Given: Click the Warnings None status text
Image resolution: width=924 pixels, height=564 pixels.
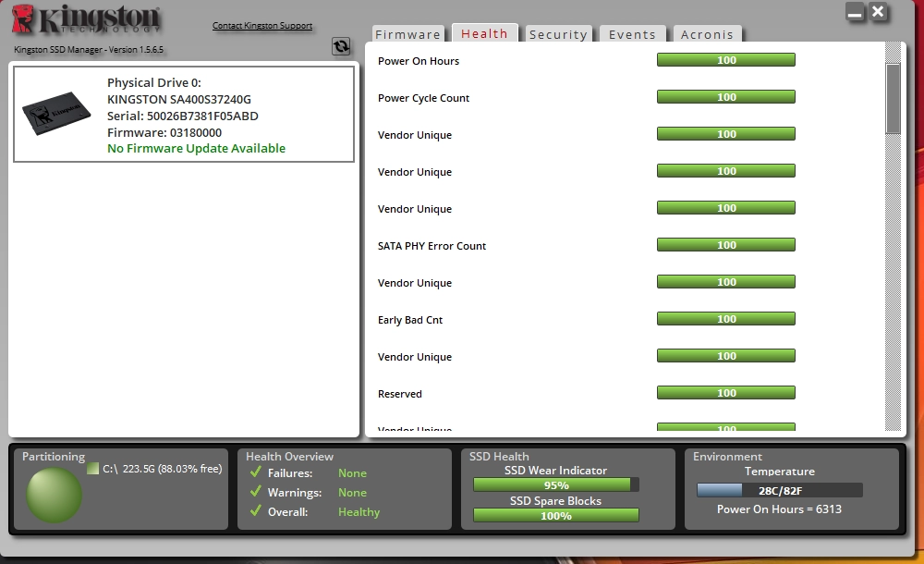Looking at the screenshot, I should click(x=352, y=493).
